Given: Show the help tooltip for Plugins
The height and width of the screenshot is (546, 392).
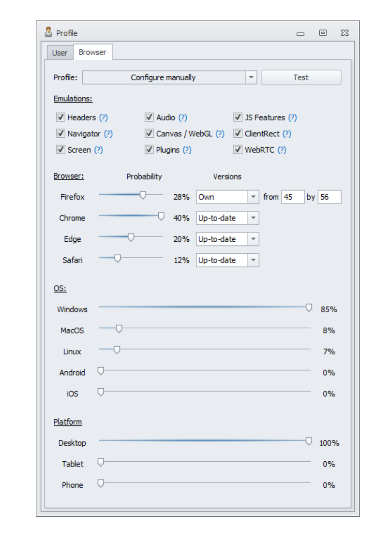Looking at the screenshot, I should (187, 150).
